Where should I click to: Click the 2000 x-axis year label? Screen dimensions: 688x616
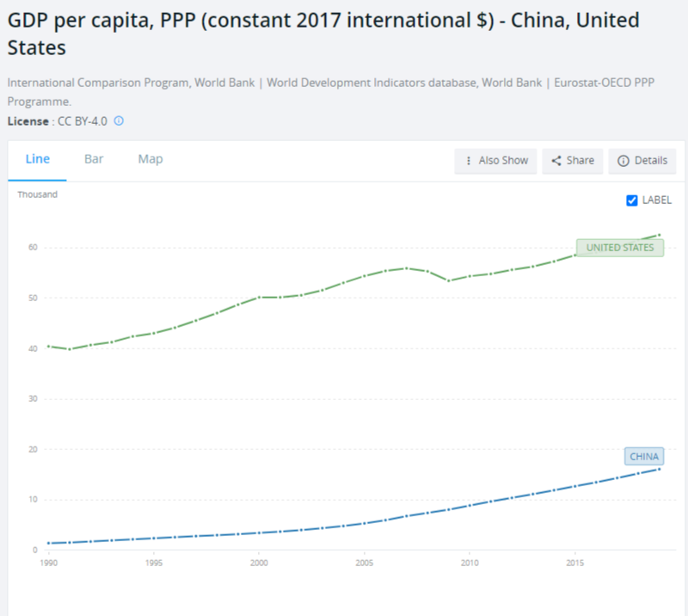259,563
